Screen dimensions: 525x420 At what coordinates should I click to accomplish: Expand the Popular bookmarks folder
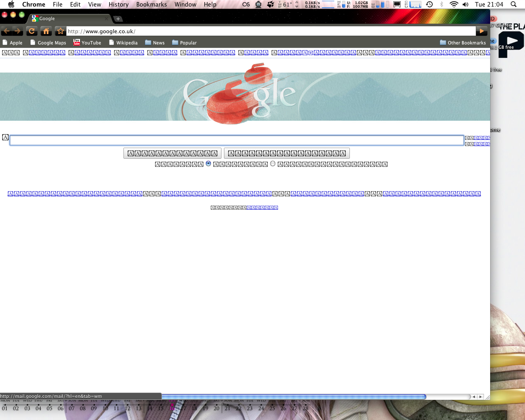tap(184, 43)
